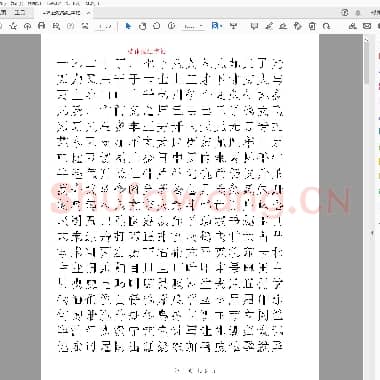Select the highlighter pen tool
The image size is (380, 380).
(x=269, y=26)
